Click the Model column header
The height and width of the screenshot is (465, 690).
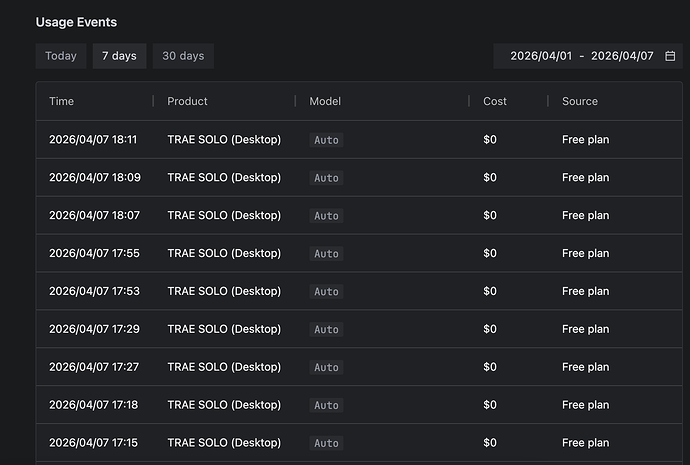coord(325,101)
